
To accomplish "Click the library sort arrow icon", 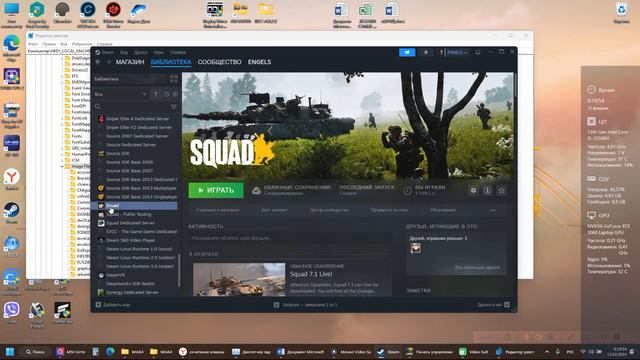I will click(156, 94).
